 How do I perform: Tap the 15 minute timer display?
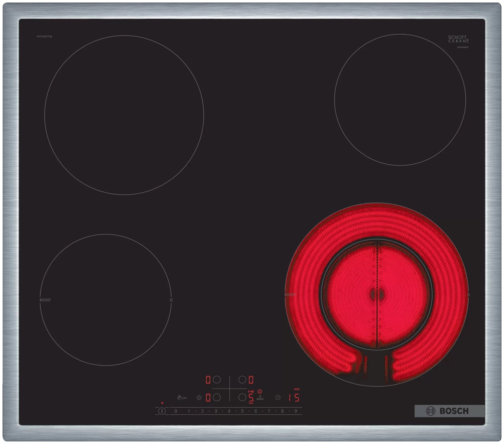[x=294, y=398]
